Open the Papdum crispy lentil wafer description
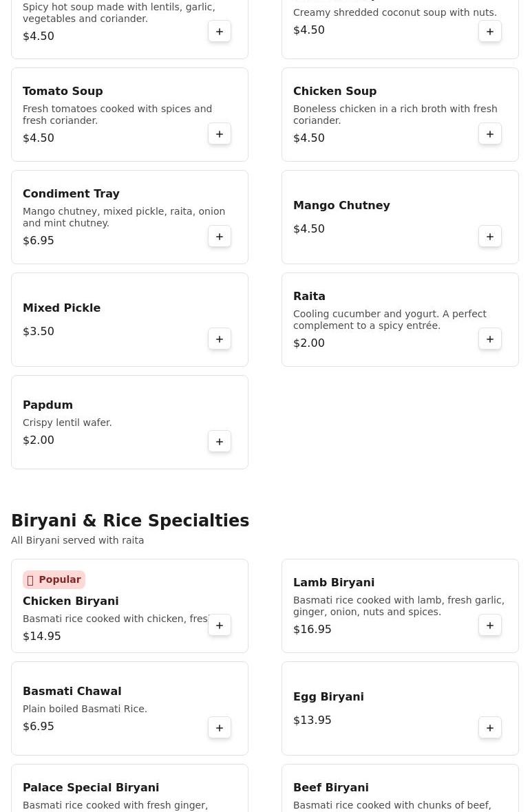 pyautogui.click(x=67, y=423)
